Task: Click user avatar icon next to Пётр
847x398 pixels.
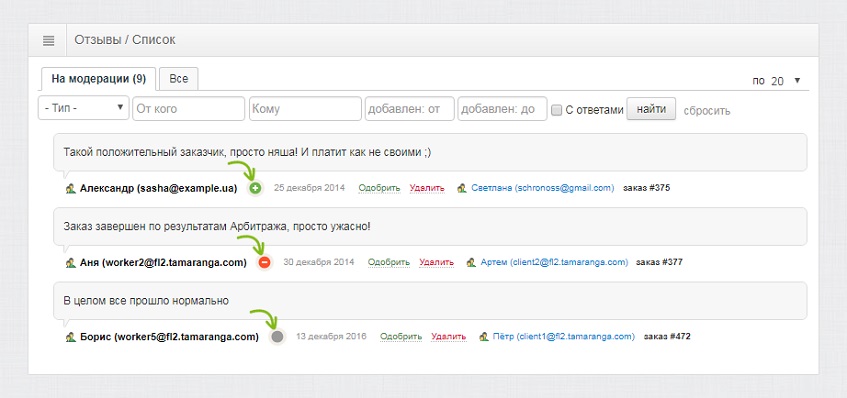Action: [484, 336]
